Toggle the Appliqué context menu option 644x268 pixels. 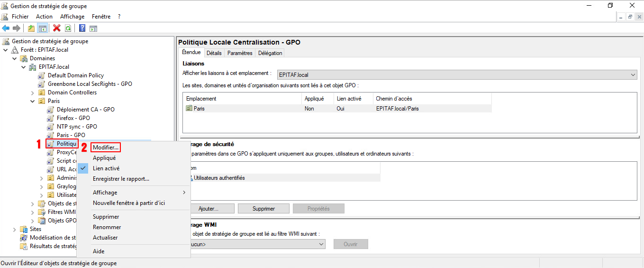point(104,158)
